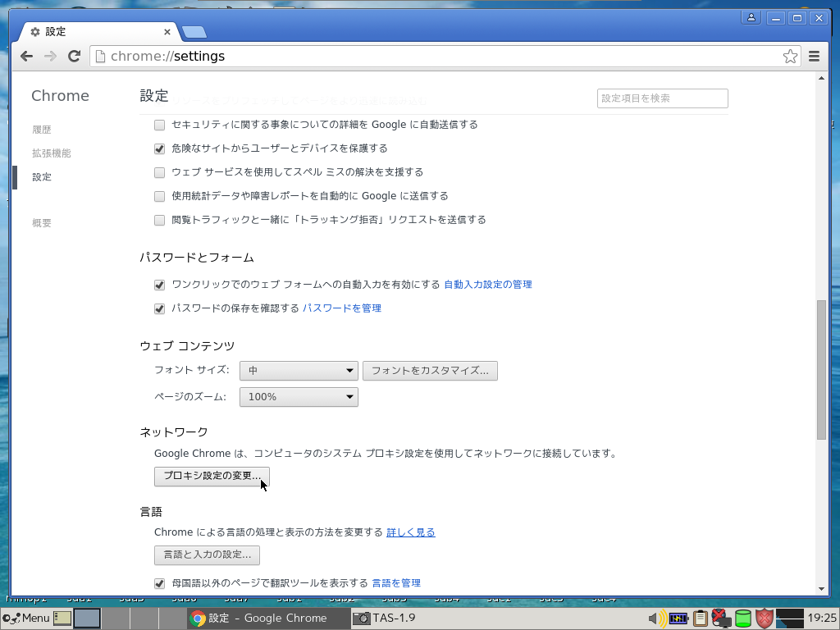Enable sending security incident details to Google
Image resolution: width=840 pixels, height=630 pixels.
[159, 126]
